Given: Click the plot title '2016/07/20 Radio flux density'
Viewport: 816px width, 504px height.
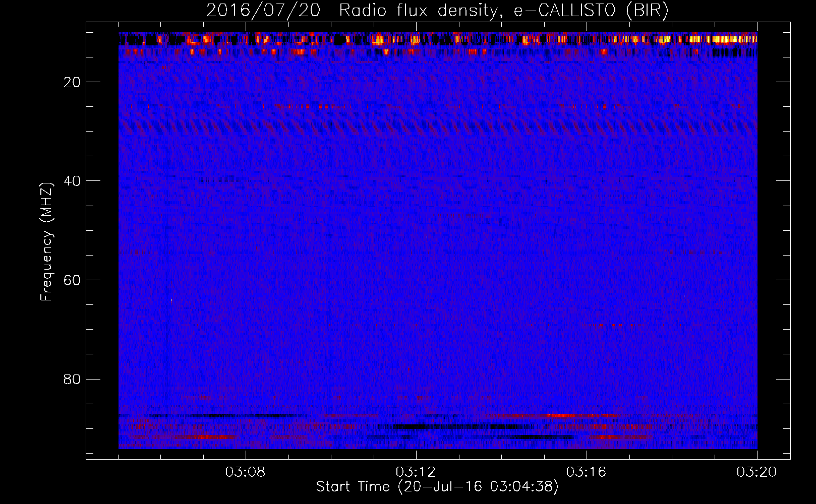Looking at the screenshot, I should click(x=437, y=10).
